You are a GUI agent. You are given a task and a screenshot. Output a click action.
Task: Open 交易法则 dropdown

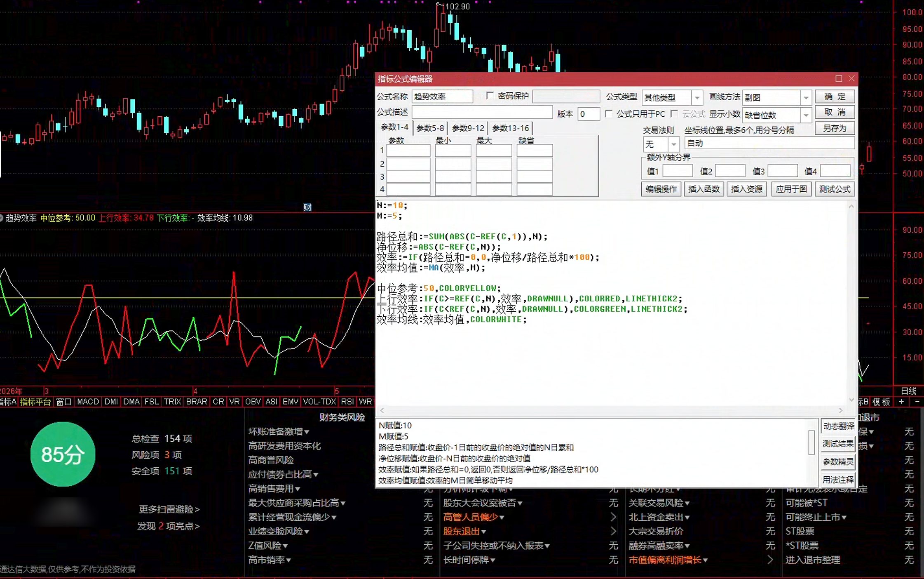673,144
